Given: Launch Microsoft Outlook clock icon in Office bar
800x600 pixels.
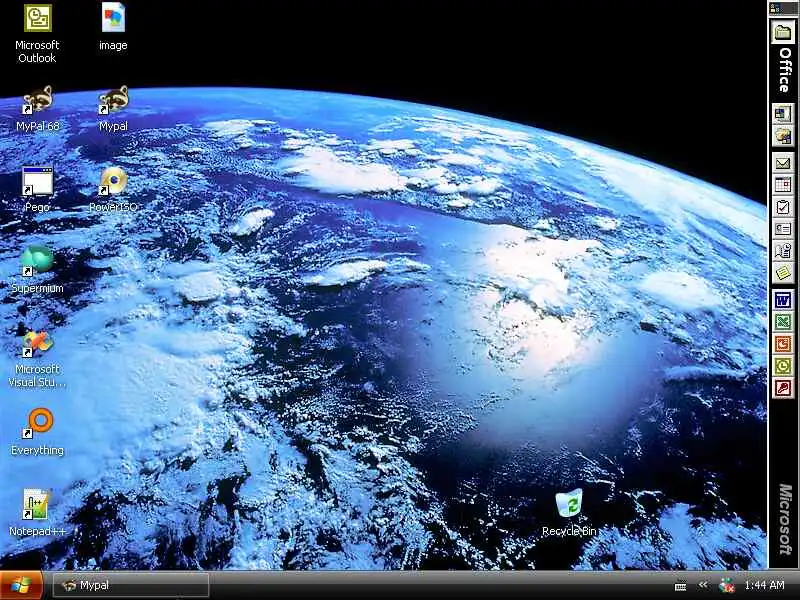Looking at the screenshot, I should [783, 366].
